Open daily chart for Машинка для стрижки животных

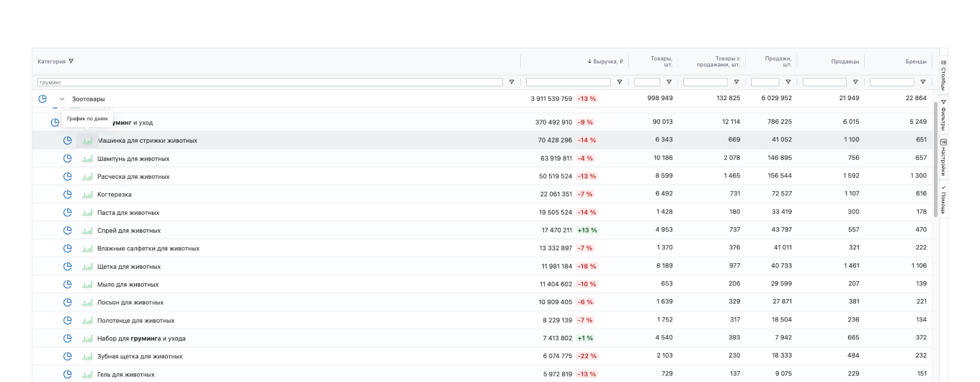(87, 141)
